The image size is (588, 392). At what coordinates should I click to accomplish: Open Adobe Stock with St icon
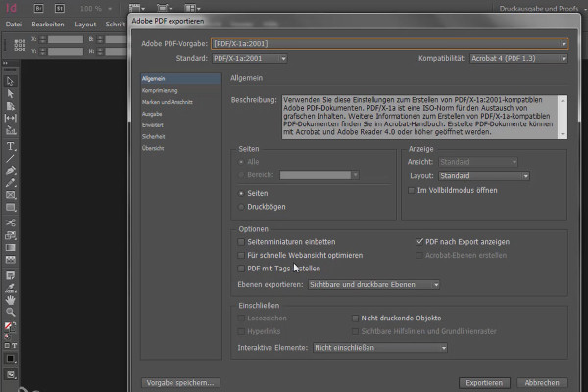point(59,8)
